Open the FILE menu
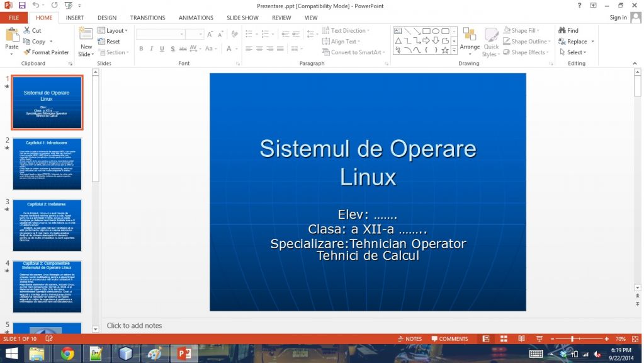The image size is (644, 363). coord(13,18)
